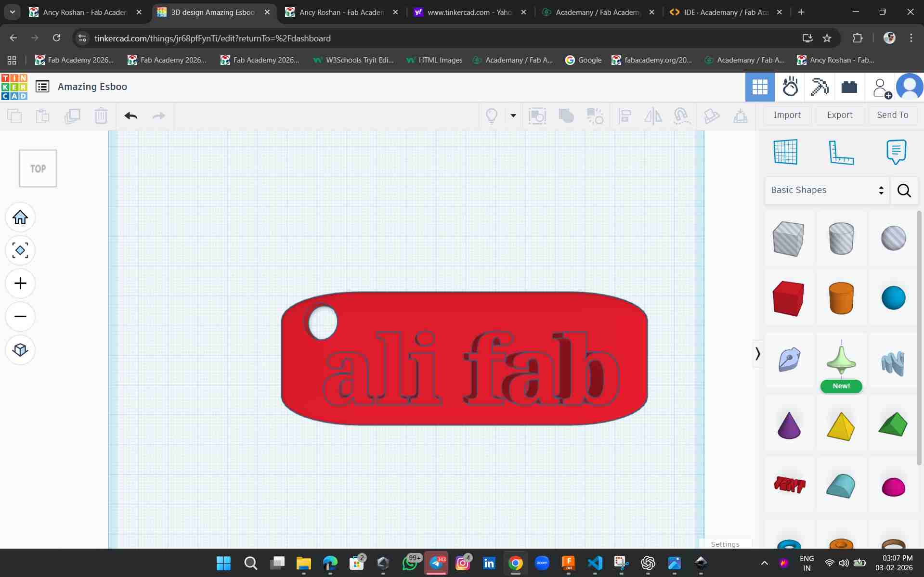
Task: Click the Zoom out minus button
Action: coord(20,316)
